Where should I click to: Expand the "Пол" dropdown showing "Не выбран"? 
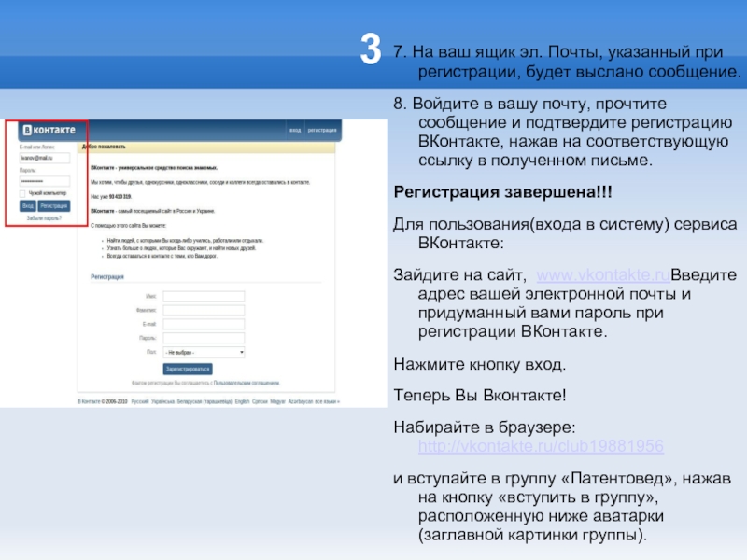point(204,352)
